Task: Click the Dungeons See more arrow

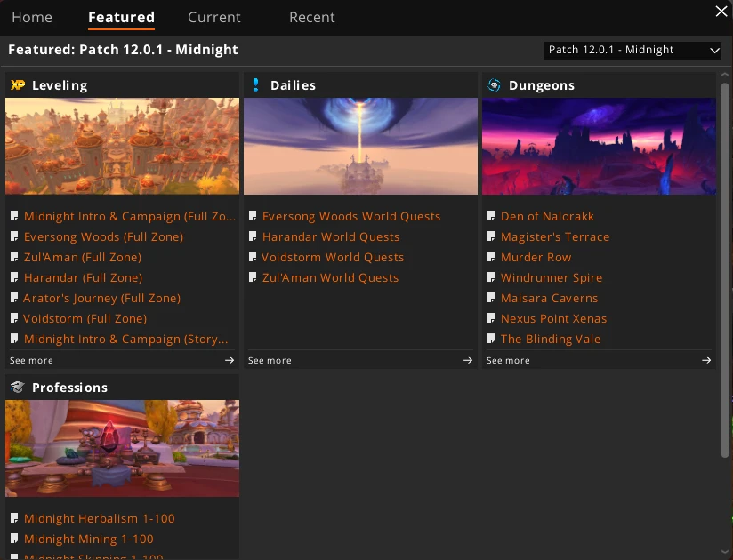Action: coord(706,360)
